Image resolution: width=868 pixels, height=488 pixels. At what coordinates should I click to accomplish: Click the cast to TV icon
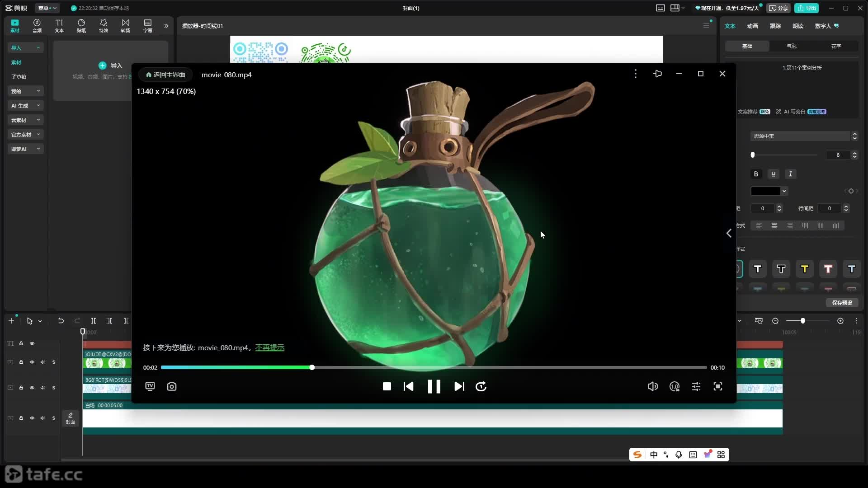[150, 386]
